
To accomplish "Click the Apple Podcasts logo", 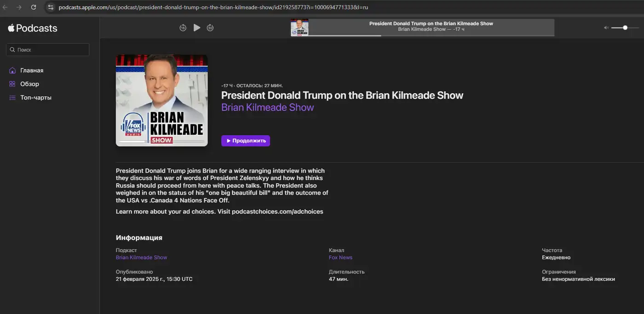I will pos(33,28).
